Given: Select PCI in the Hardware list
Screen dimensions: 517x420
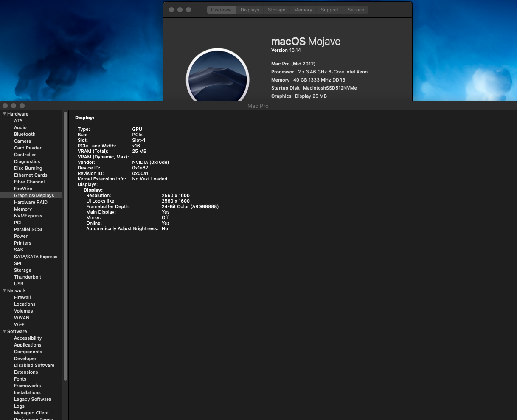Looking at the screenshot, I should pyautogui.click(x=18, y=223).
